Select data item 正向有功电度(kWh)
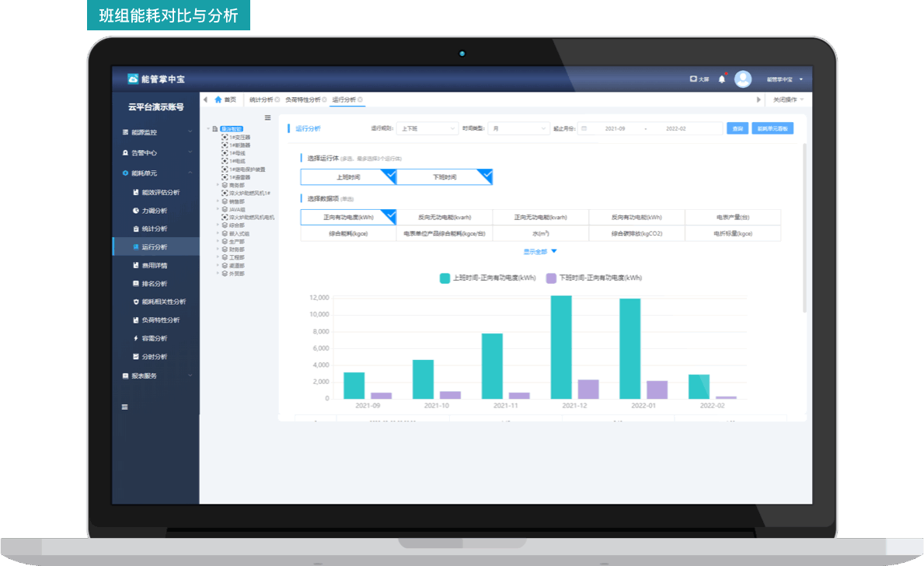 tap(348, 217)
